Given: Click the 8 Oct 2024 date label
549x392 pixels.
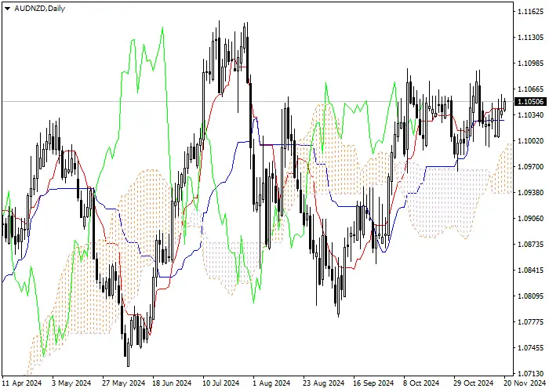Looking at the screenshot, I should click(x=421, y=383).
